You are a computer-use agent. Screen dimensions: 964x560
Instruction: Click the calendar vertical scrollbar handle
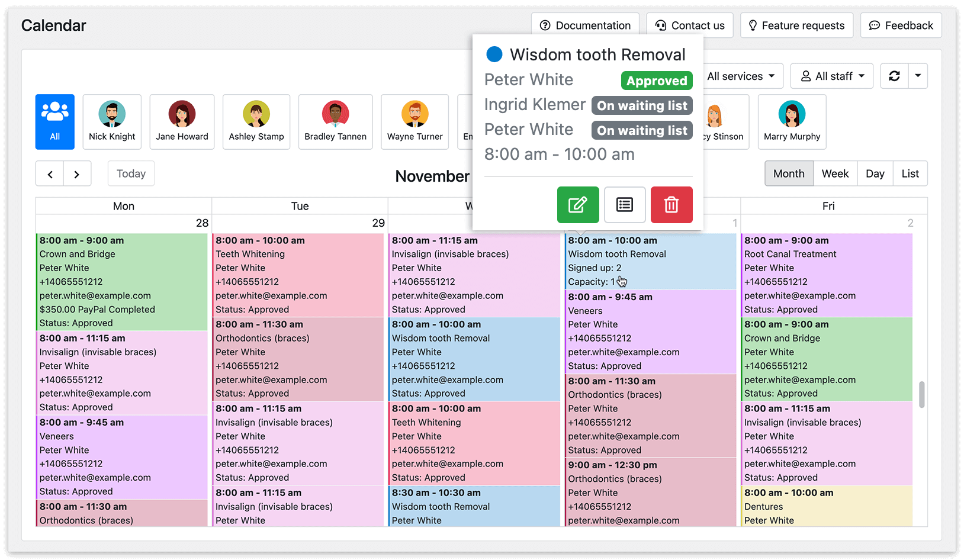point(921,394)
